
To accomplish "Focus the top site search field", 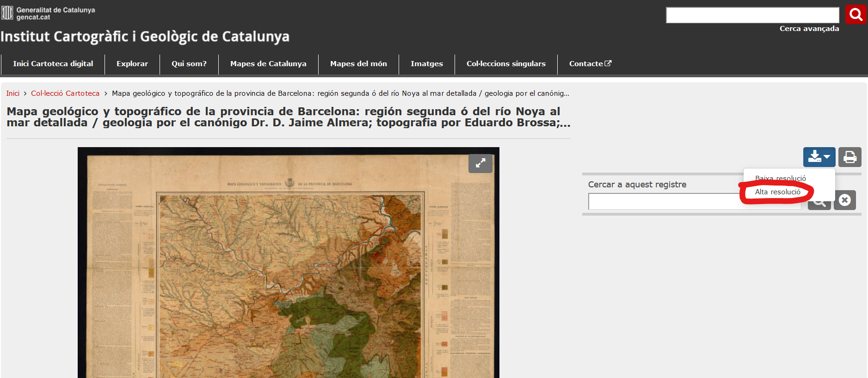I will 752,15.
